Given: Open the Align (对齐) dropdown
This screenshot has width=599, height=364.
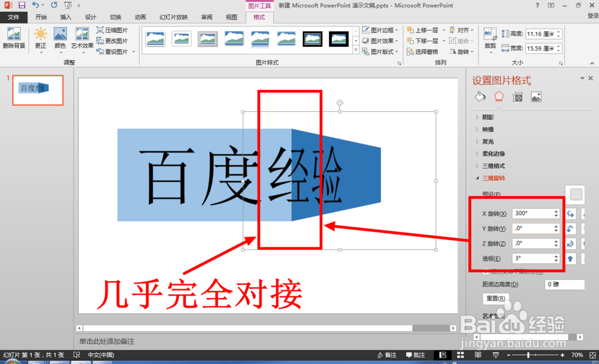Looking at the screenshot, I should [x=461, y=30].
